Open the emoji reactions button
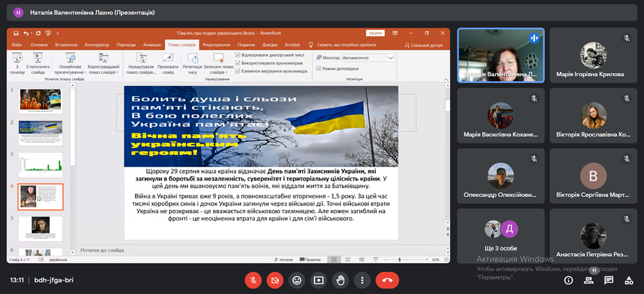Screen dimensions: 644x294 296,280
